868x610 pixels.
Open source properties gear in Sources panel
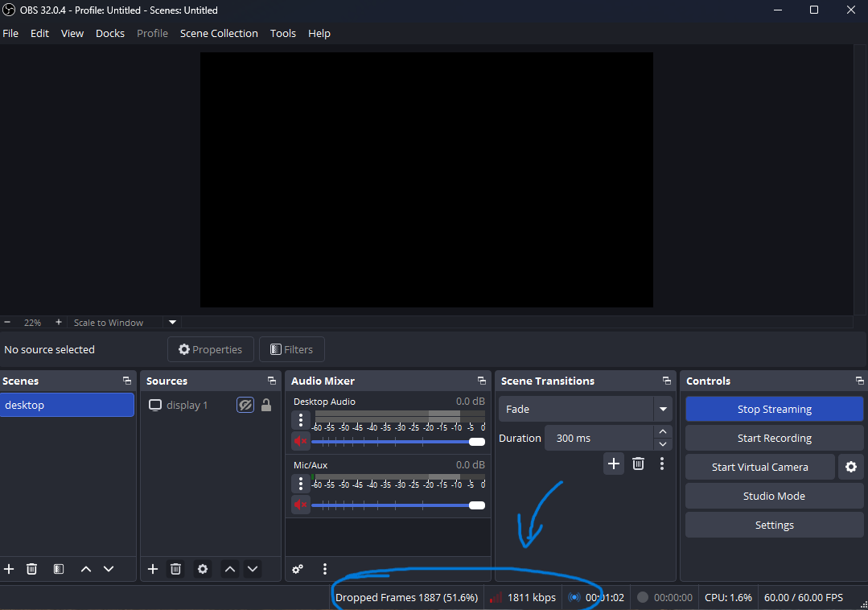pyautogui.click(x=203, y=569)
